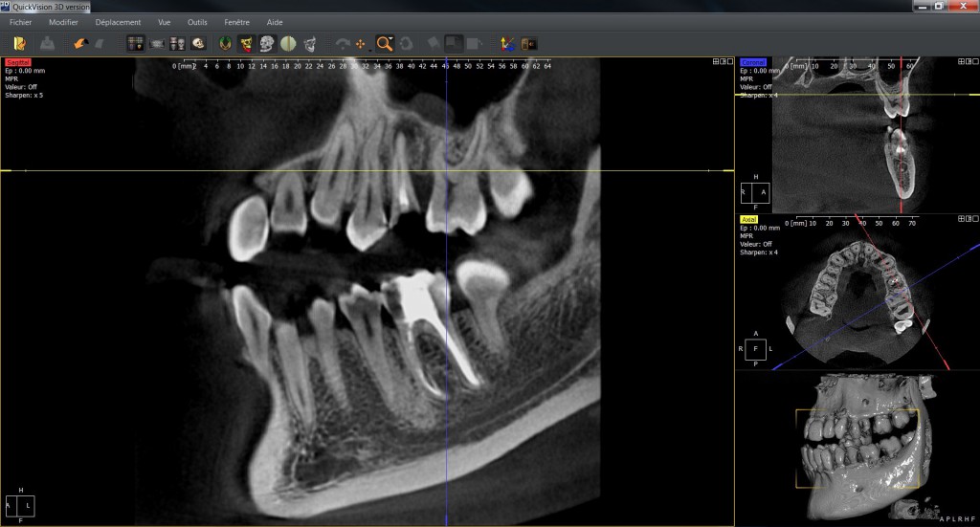The width and height of the screenshot is (980, 527).
Task: Select the orange pan/move arrows tool
Action: point(361,43)
